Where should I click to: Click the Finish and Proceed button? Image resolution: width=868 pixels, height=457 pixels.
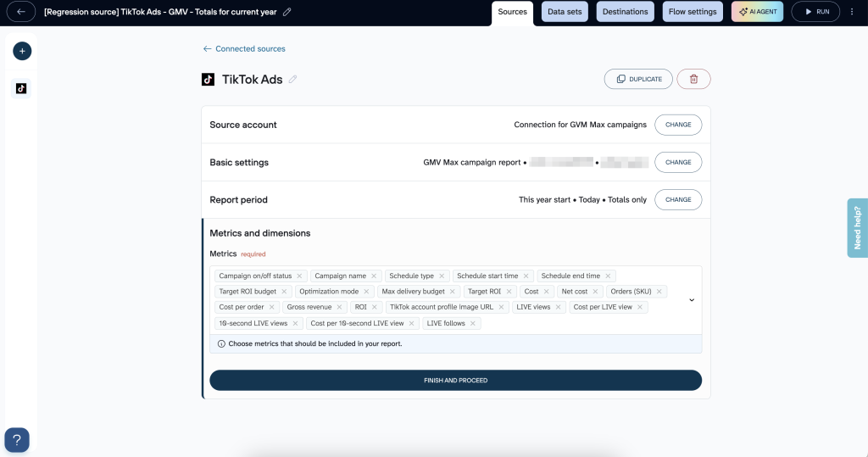click(x=455, y=381)
